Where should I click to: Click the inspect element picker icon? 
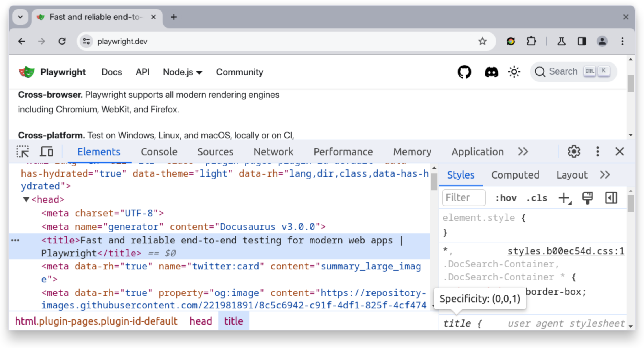tap(23, 152)
